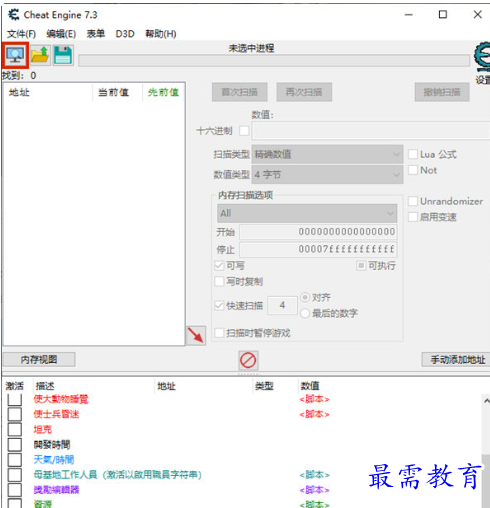The image size is (490, 508).
Task: Click the 数值 column header in table
Action: click(x=310, y=386)
